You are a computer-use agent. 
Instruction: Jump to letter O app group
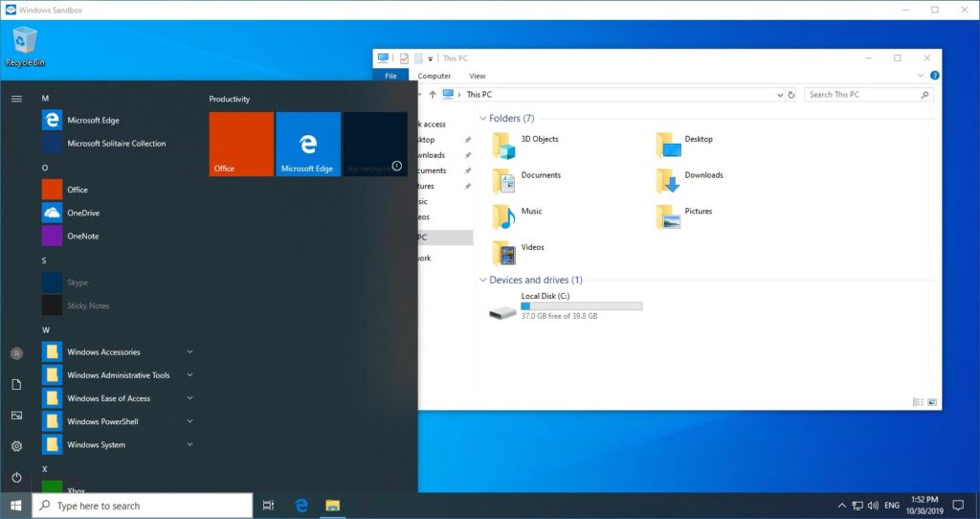[45, 168]
